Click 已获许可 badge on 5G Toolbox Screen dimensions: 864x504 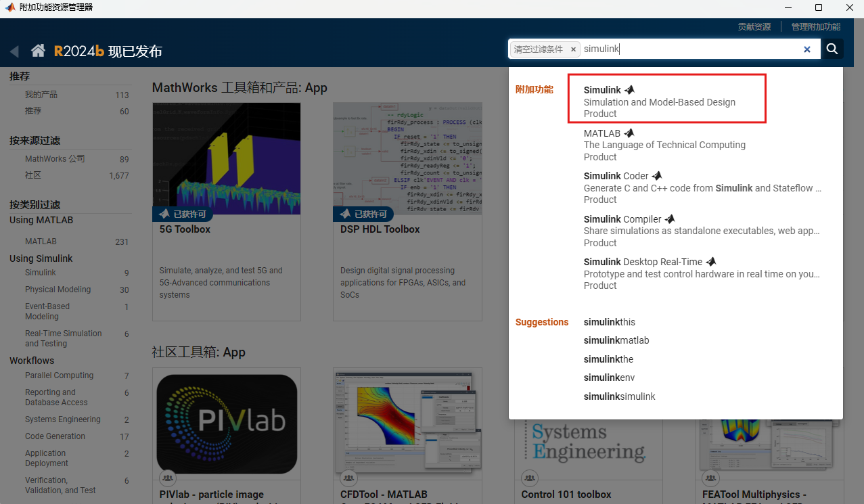[x=183, y=214]
